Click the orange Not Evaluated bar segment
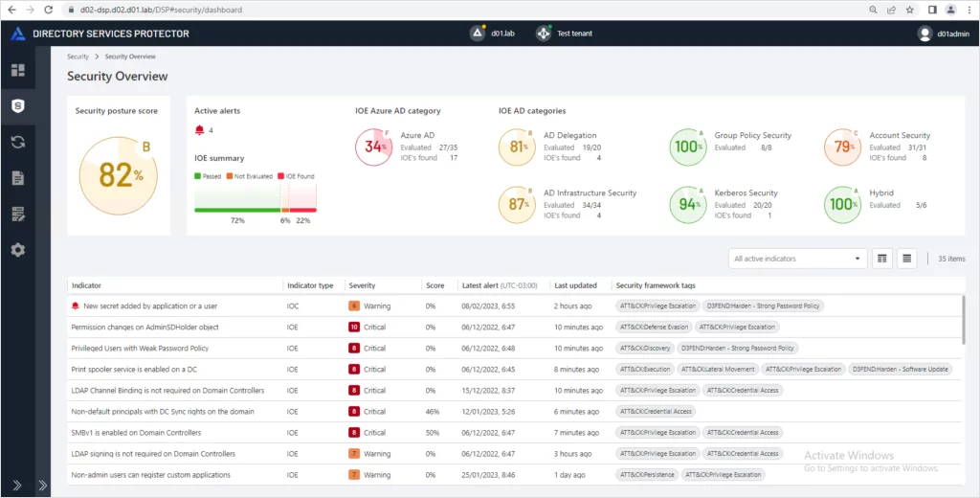980x498 pixels. [285, 210]
